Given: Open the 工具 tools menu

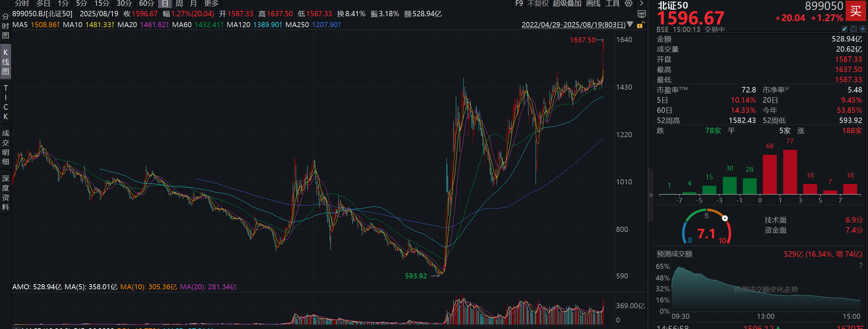Looking at the screenshot, I should 613,3.
